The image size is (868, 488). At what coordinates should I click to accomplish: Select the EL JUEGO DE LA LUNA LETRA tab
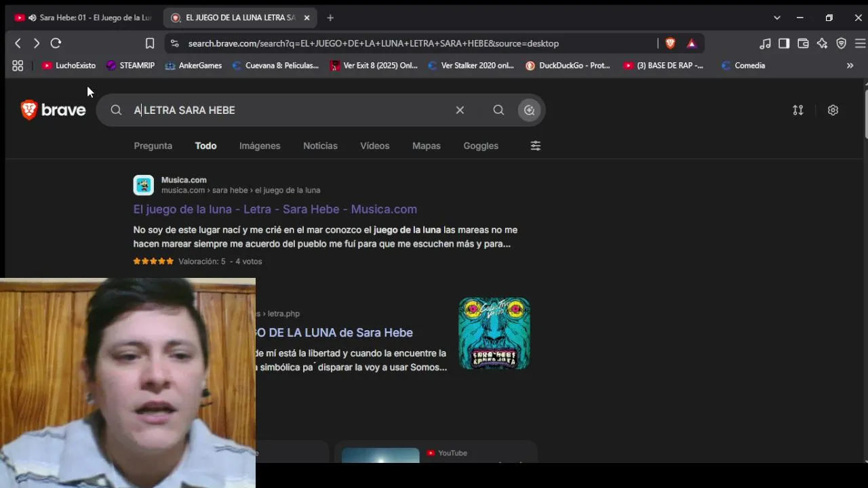tap(240, 18)
